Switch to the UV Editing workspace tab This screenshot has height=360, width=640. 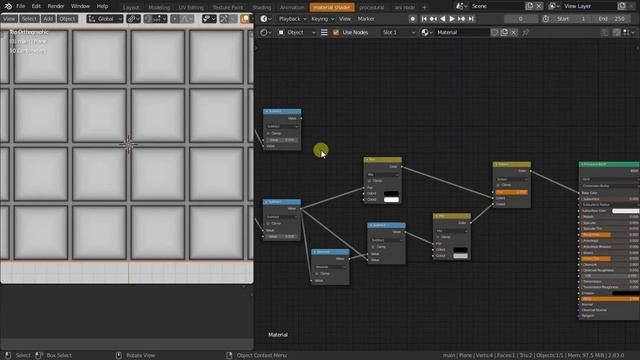pos(191,7)
